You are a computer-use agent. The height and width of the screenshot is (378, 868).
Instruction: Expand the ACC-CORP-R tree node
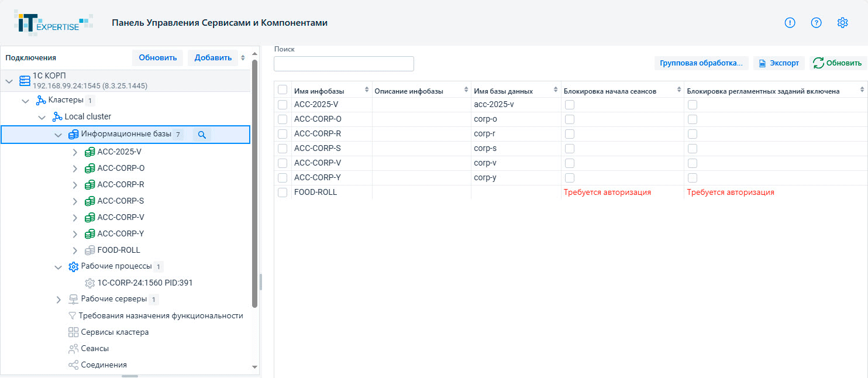[74, 185]
